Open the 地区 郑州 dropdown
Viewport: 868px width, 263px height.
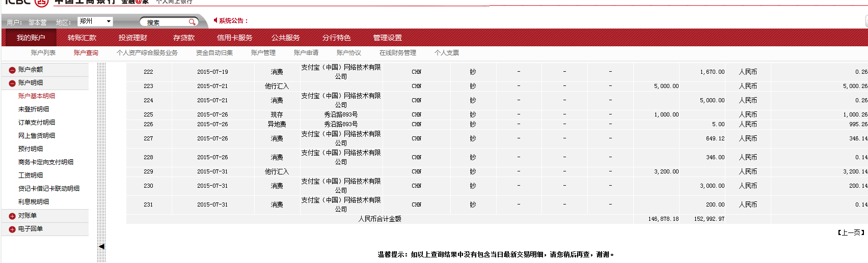[95, 21]
